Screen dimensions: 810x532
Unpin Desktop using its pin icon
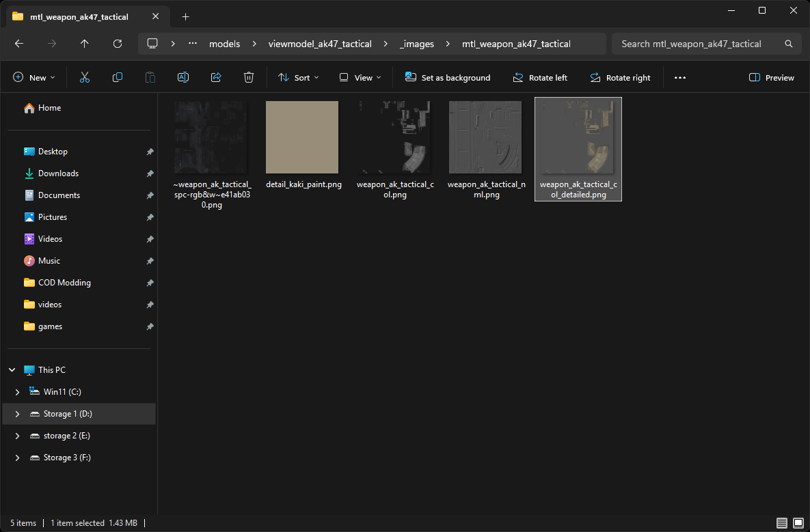[x=150, y=152]
